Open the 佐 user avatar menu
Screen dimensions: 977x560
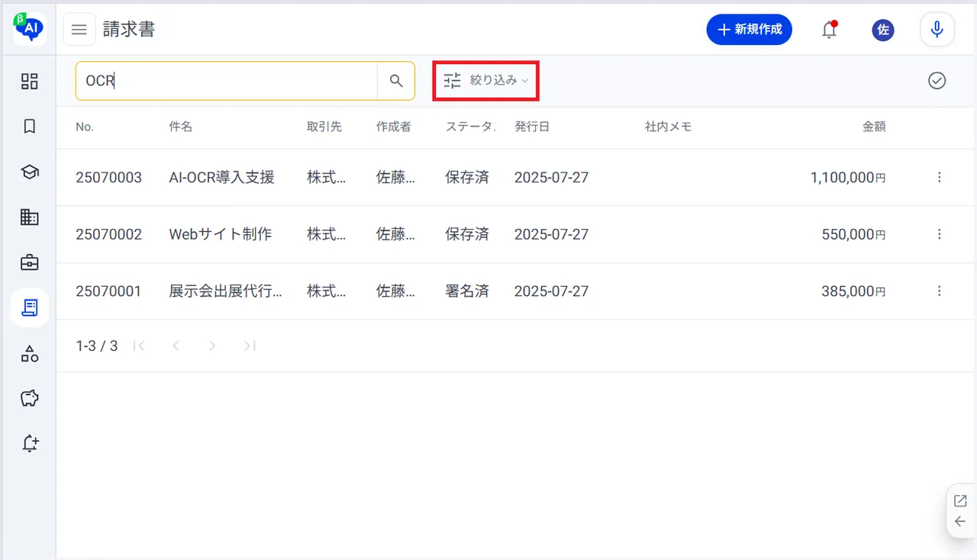click(883, 30)
